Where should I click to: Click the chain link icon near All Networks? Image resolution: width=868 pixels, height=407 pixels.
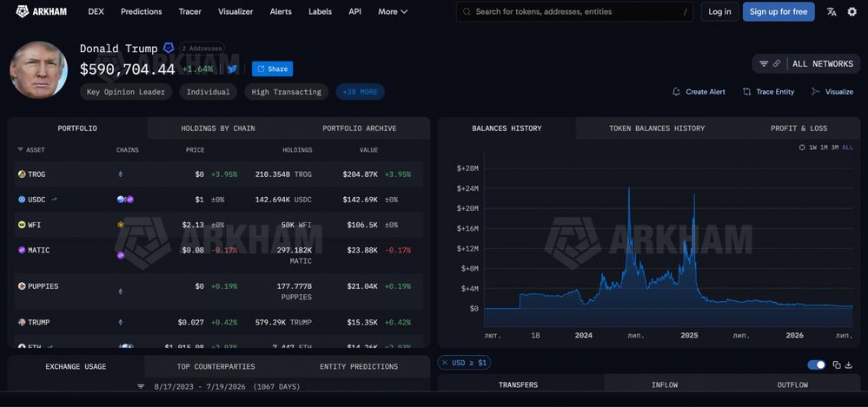pyautogui.click(x=777, y=63)
